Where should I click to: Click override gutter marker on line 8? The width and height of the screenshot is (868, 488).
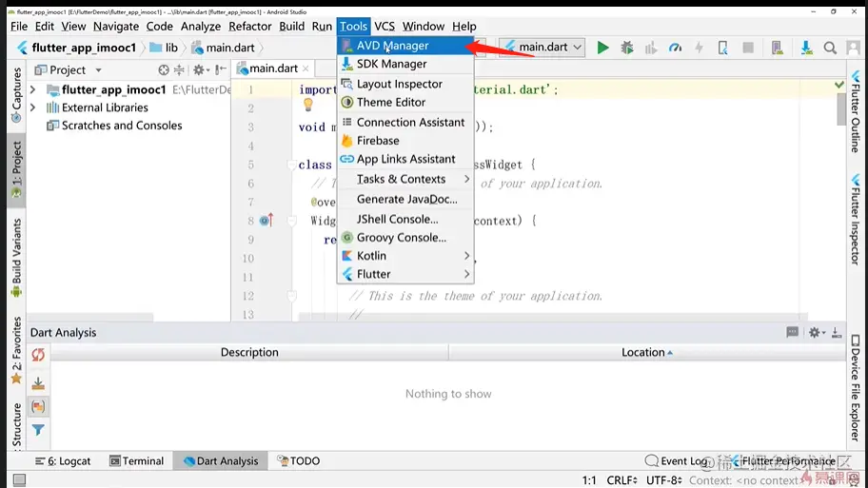tap(266, 220)
